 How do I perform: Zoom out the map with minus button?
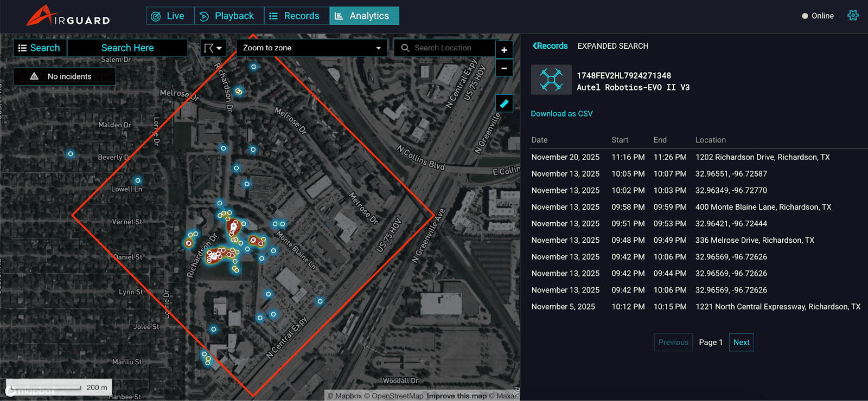click(x=504, y=68)
